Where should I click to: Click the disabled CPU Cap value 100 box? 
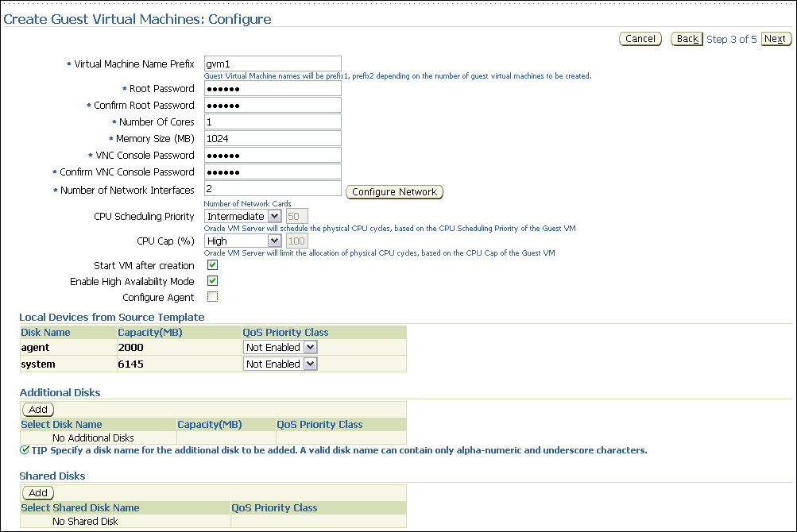[297, 241]
